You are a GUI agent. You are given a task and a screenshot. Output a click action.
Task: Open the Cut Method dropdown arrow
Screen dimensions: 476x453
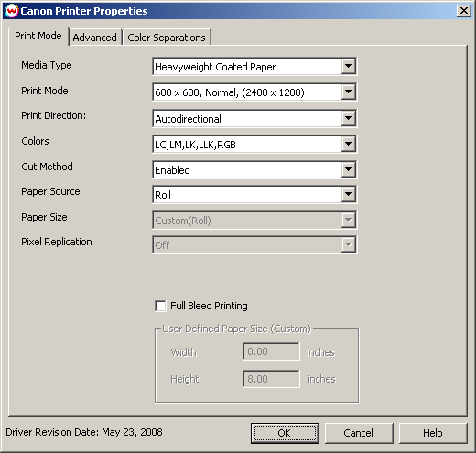tap(348, 169)
